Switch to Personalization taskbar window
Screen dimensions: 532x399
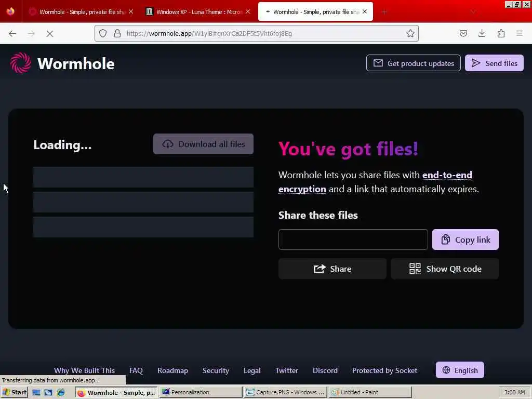click(201, 393)
